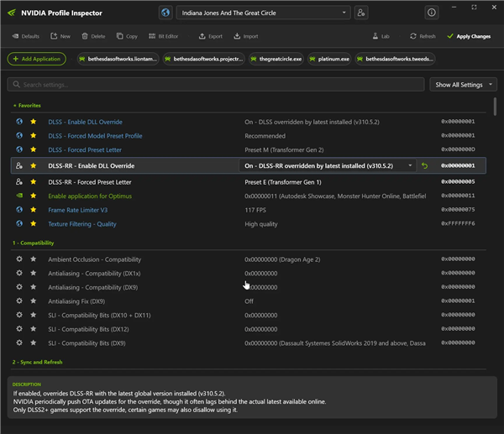Select bethesdasoftworks.liontam application chip
Screen dimensions: 504x434
pyautogui.click(x=118, y=59)
